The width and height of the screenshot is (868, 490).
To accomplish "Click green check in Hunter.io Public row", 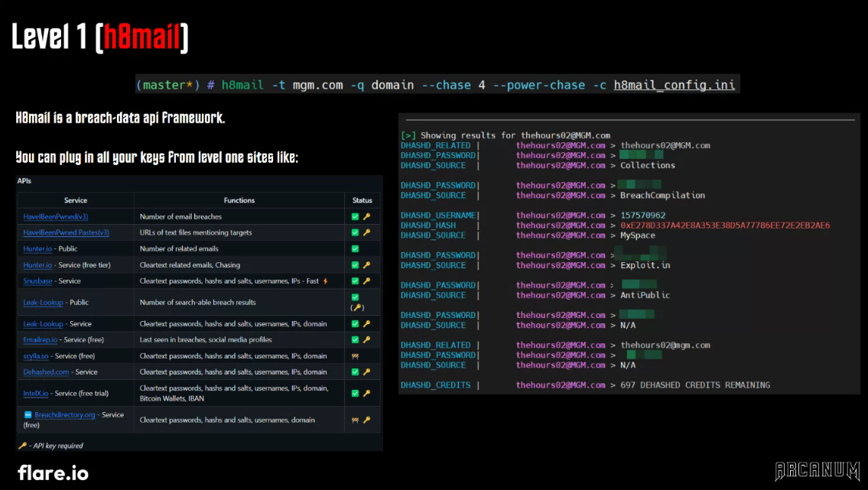I will tap(356, 249).
